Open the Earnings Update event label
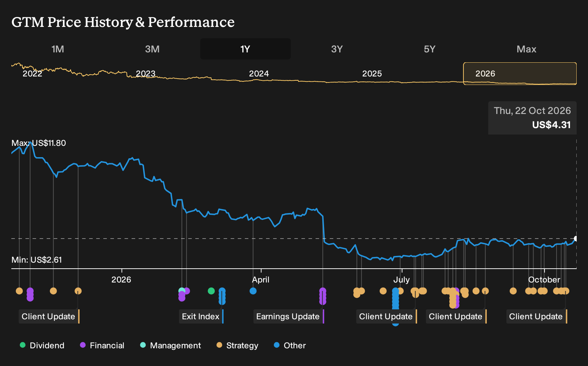This screenshot has height=366, width=588. pos(289,316)
